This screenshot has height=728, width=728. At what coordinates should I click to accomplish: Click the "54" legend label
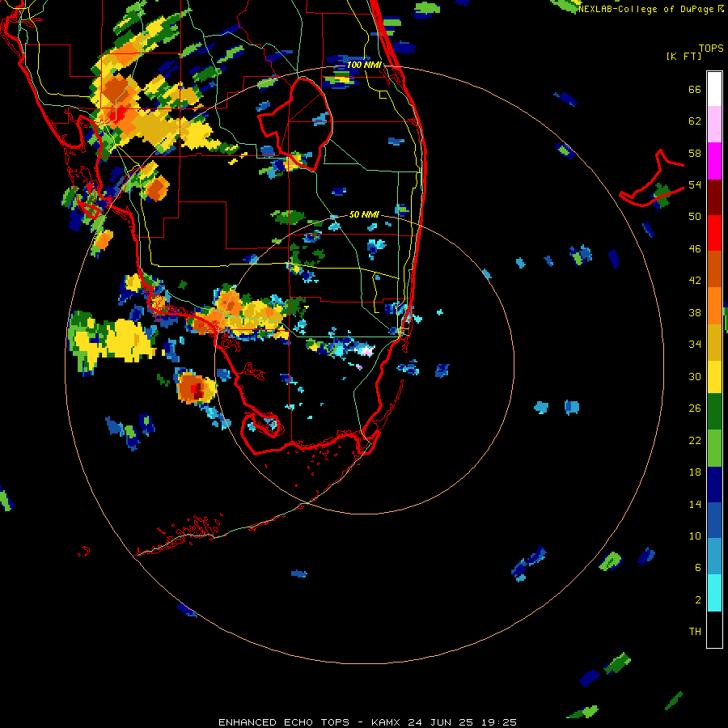[695, 184]
